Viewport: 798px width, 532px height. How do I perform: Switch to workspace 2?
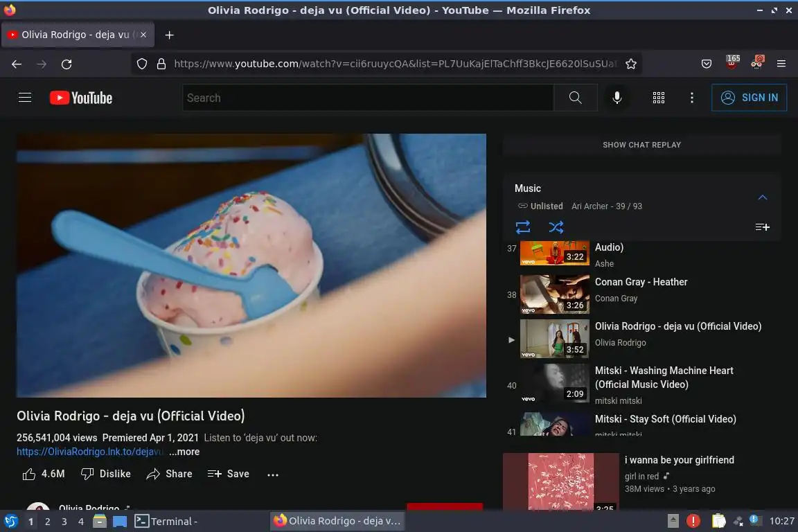click(x=47, y=522)
